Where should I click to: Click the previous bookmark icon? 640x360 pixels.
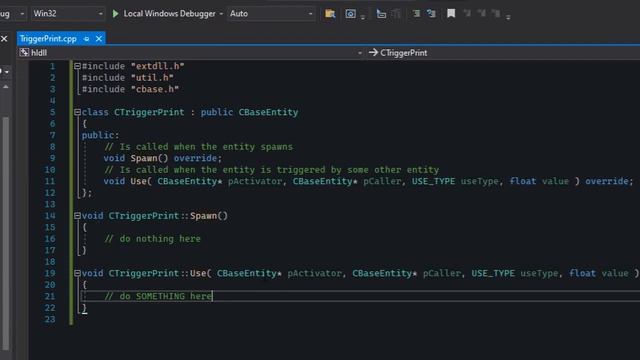[x=467, y=13]
